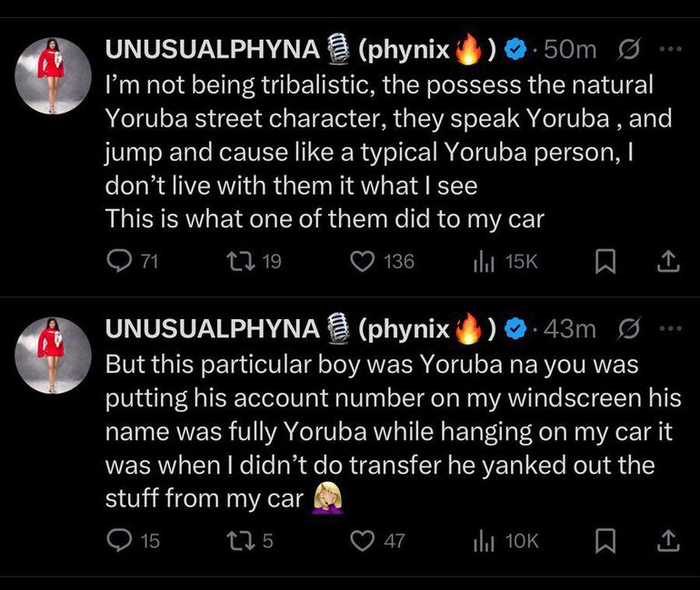Share the first tweet via share icon
Viewport: 700px width, 590px height.
point(667,262)
